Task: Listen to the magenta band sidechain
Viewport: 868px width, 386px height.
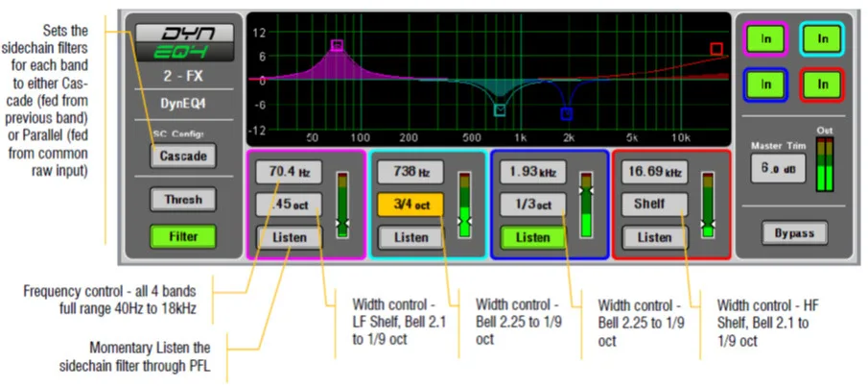Action: pyautogui.click(x=289, y=237)
